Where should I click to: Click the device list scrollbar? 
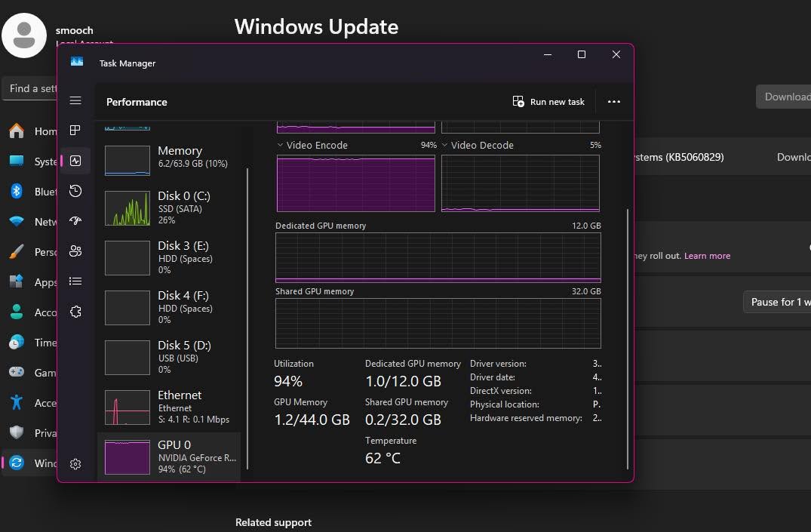pos(247,318)
